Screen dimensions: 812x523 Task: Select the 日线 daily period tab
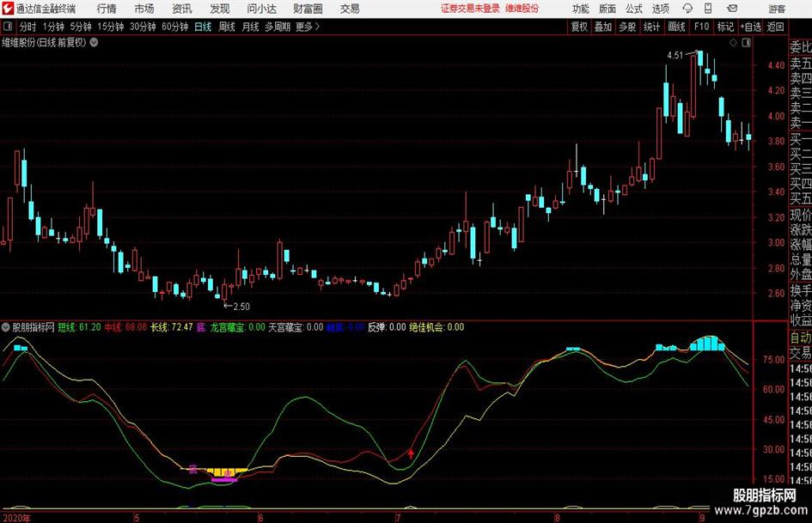(x=203, y=27)
